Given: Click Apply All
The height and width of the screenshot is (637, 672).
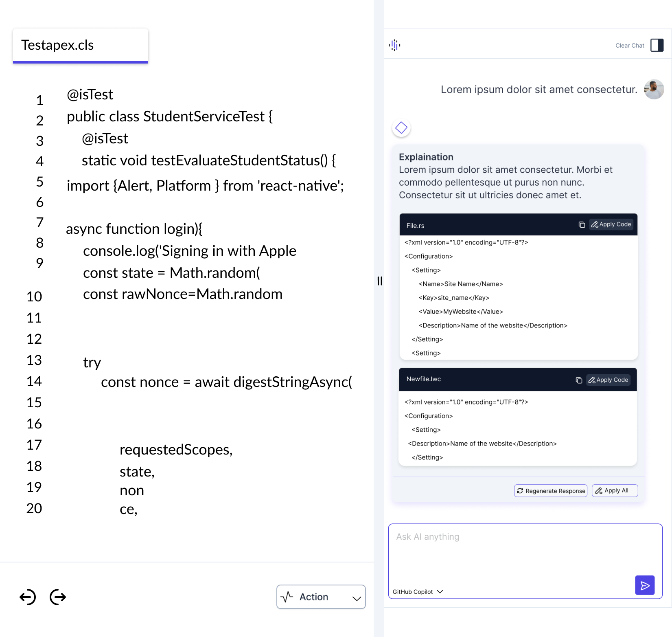Looking at the screenshot, I should (615, 491).
